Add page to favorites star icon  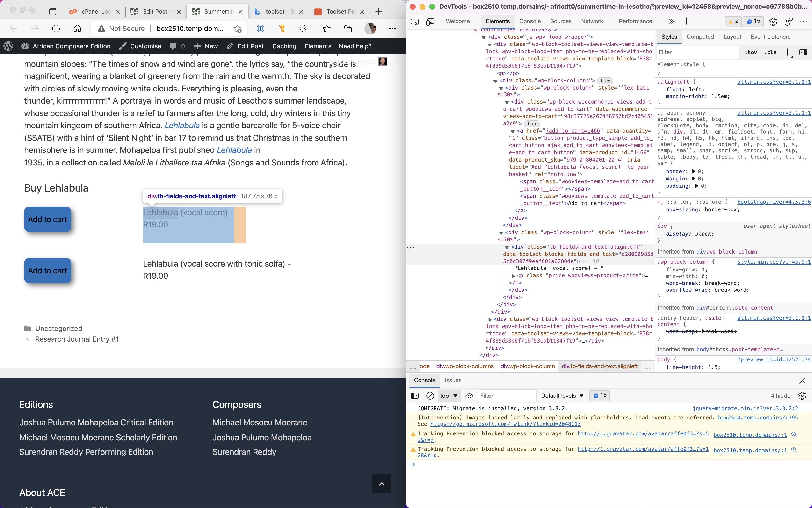tap(238, 29)
